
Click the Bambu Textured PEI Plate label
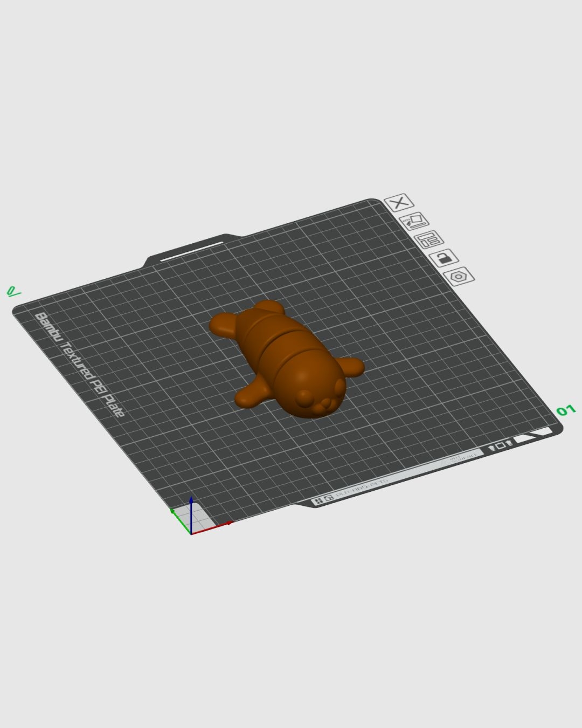pyautogui.click(x=78, y=361)
